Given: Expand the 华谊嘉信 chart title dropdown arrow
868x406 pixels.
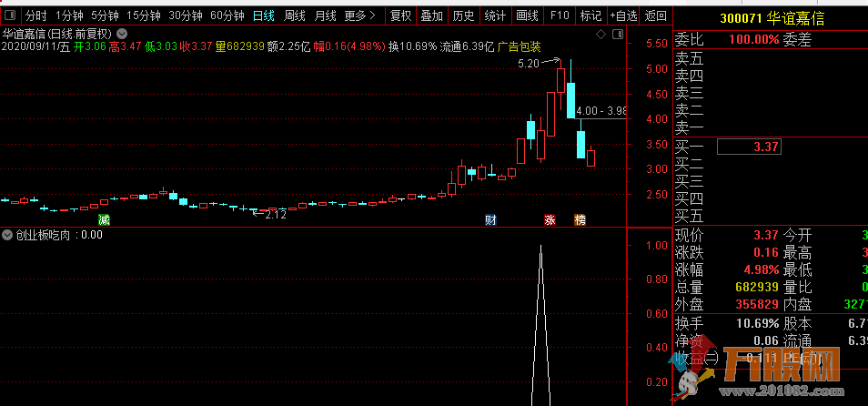Looking at the screenshot, I should click(122, 35).
